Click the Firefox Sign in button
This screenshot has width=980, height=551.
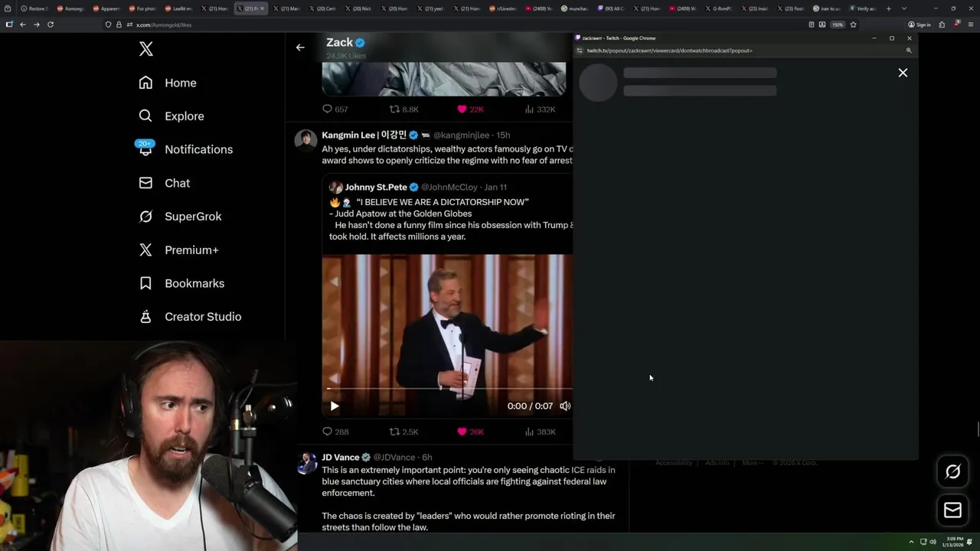pos(920,24)
